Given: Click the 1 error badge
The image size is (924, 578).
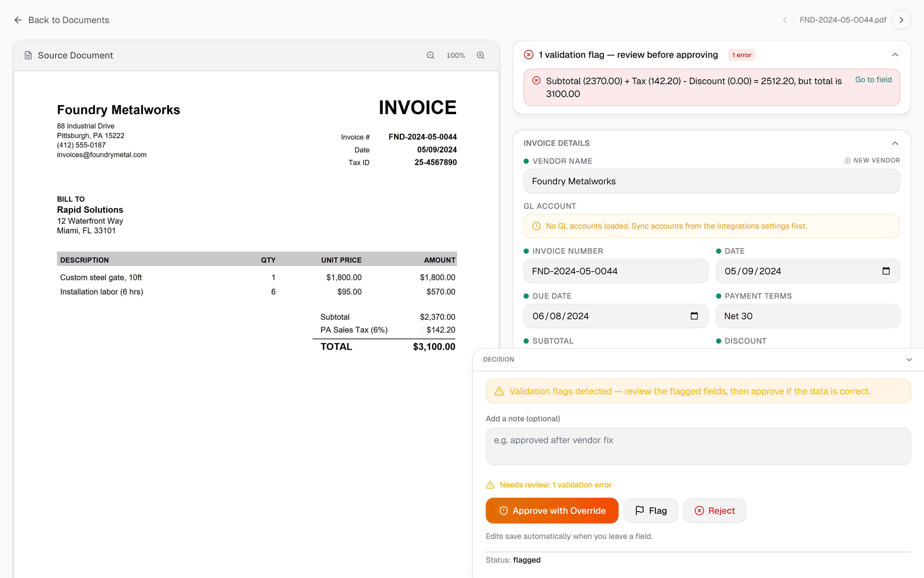Looking at the screenshot, I should coord(742,55).
